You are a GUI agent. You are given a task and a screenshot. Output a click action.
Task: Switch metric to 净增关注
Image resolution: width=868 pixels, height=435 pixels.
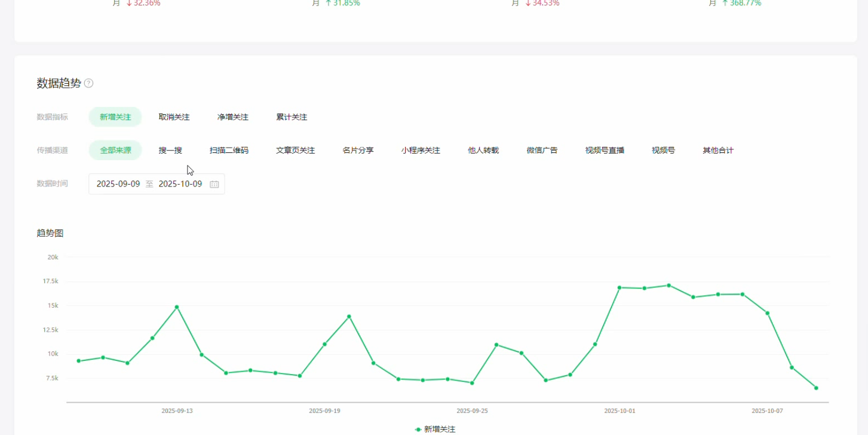click(x=232, y=117)
